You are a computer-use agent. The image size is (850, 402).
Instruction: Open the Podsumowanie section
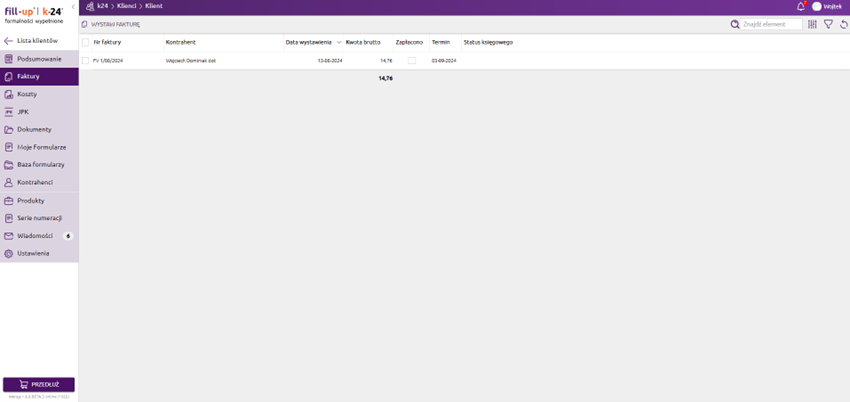click(x=39, y=59)
